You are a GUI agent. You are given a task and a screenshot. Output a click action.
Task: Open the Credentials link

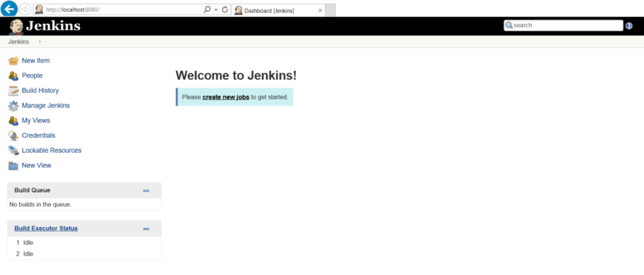(38, 136)
